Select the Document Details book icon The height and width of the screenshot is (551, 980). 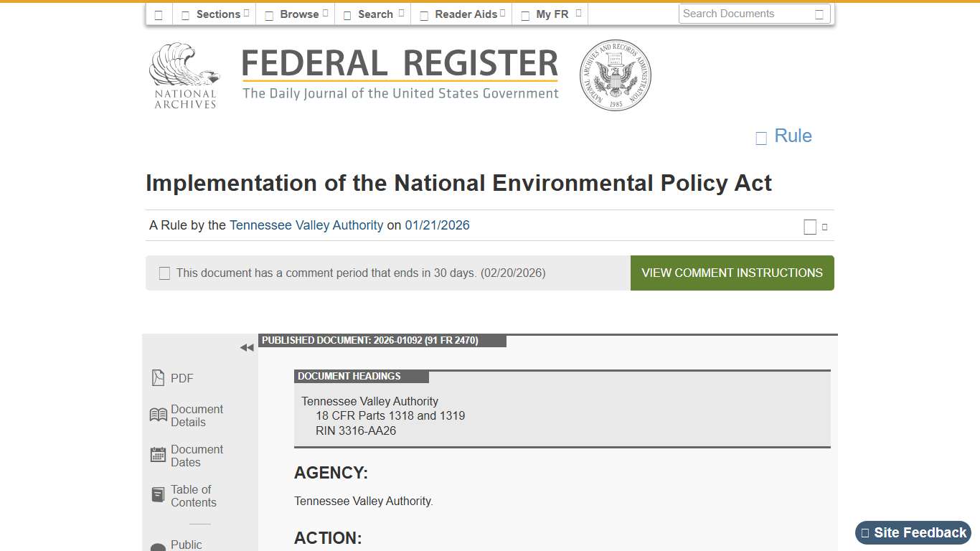coord(158,415)
